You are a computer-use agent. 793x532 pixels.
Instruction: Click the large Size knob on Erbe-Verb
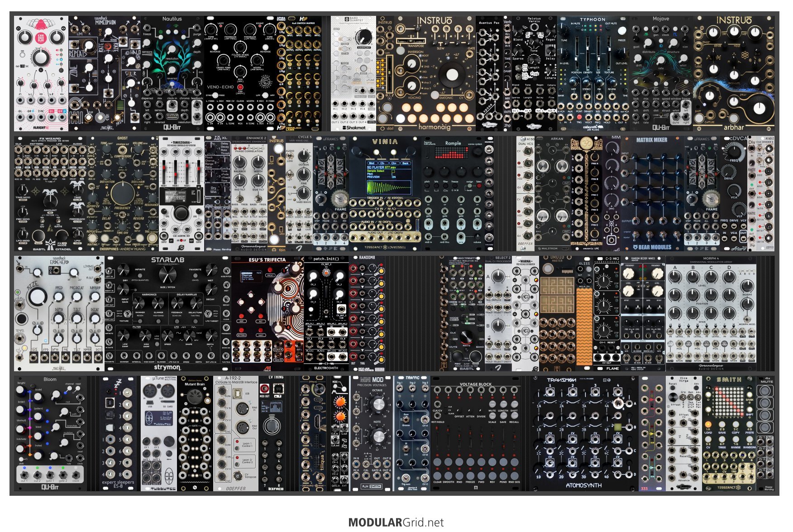38,297
